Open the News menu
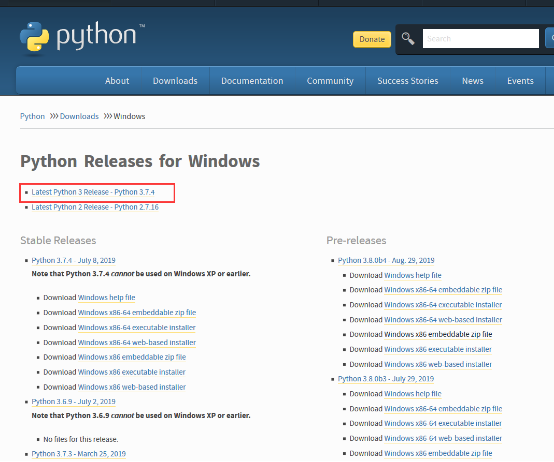 click(x=473, y=81)
